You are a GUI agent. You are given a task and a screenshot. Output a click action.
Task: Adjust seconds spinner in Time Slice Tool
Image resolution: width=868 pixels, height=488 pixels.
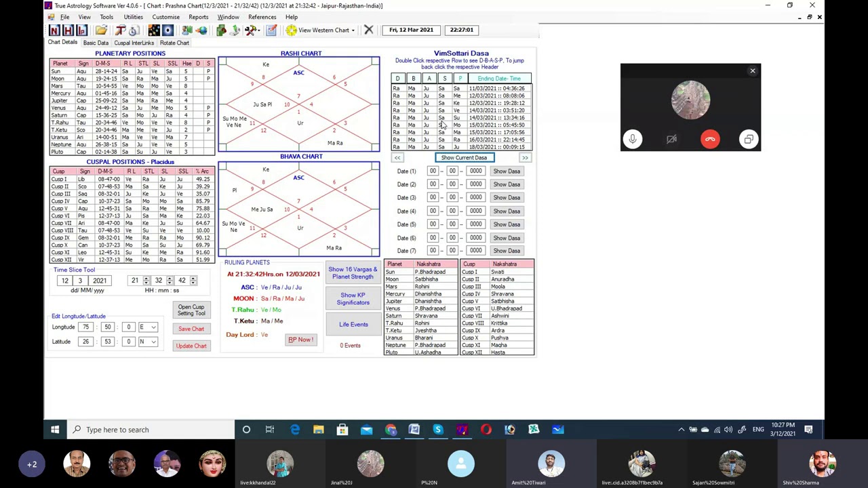193,281
